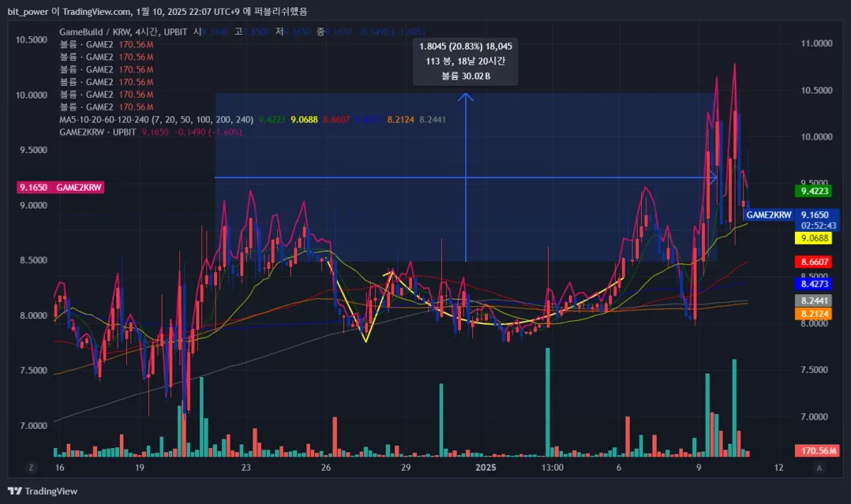Click the measurement tooltip showing 1.8045 (20.83%)

click(x=465, y=62)
